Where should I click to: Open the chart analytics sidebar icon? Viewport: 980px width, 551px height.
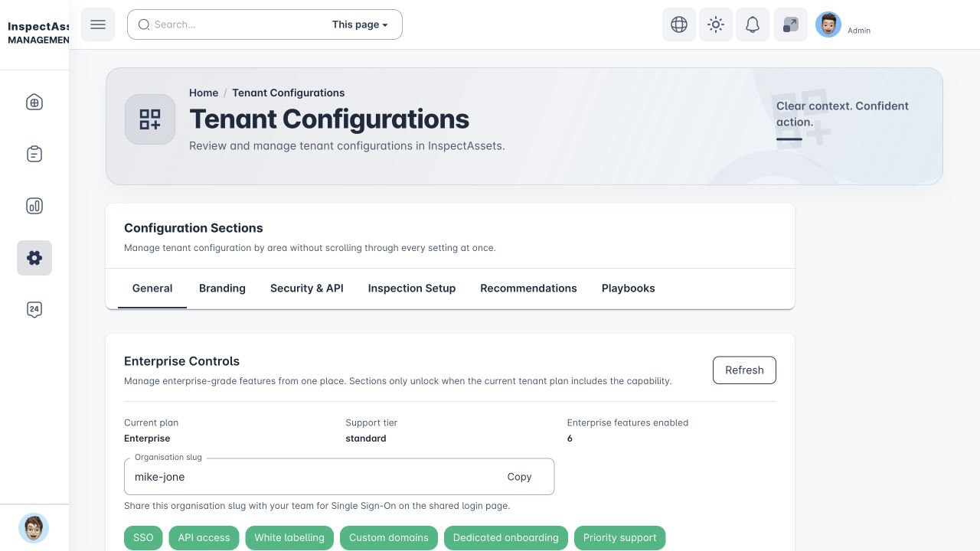tap(34, 206)
